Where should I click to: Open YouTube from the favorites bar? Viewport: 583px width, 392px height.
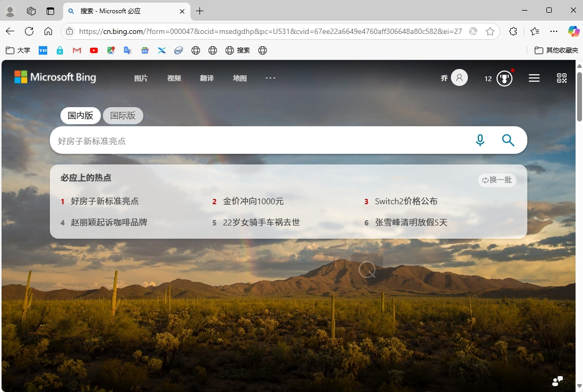pyautogui.click(x=93, y=50)
